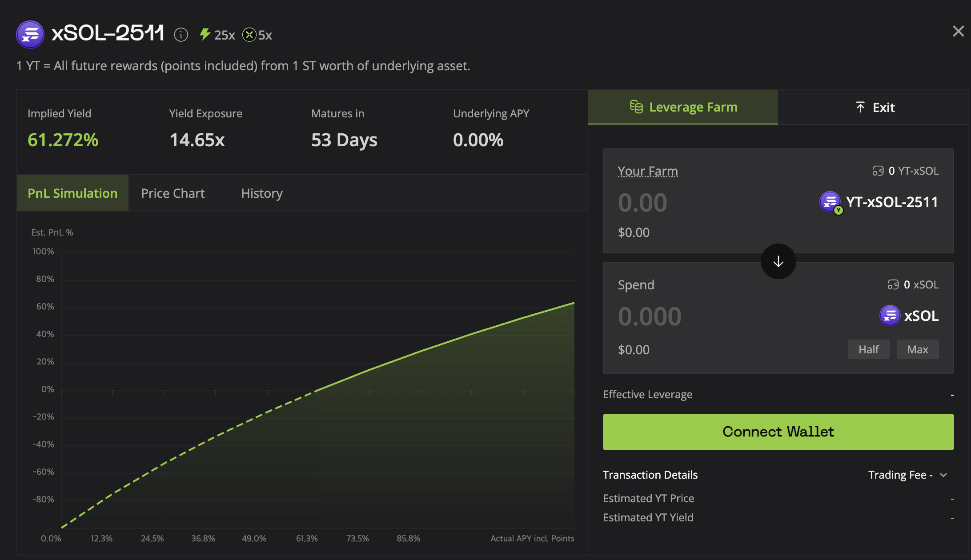Click the YT-xSOL-2511 token icon
Image resolution: width=971 pixels, height=560 pixels.
pos(830,202)
